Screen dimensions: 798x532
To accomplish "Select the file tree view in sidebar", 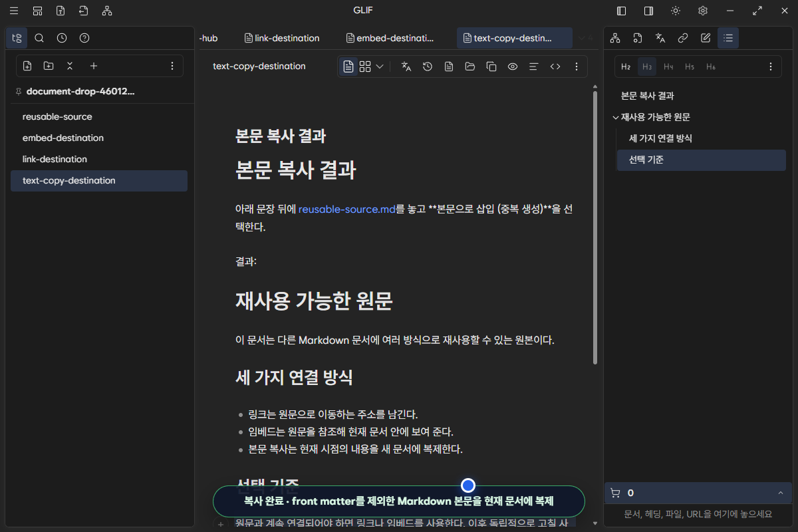I will click(17, 38).
